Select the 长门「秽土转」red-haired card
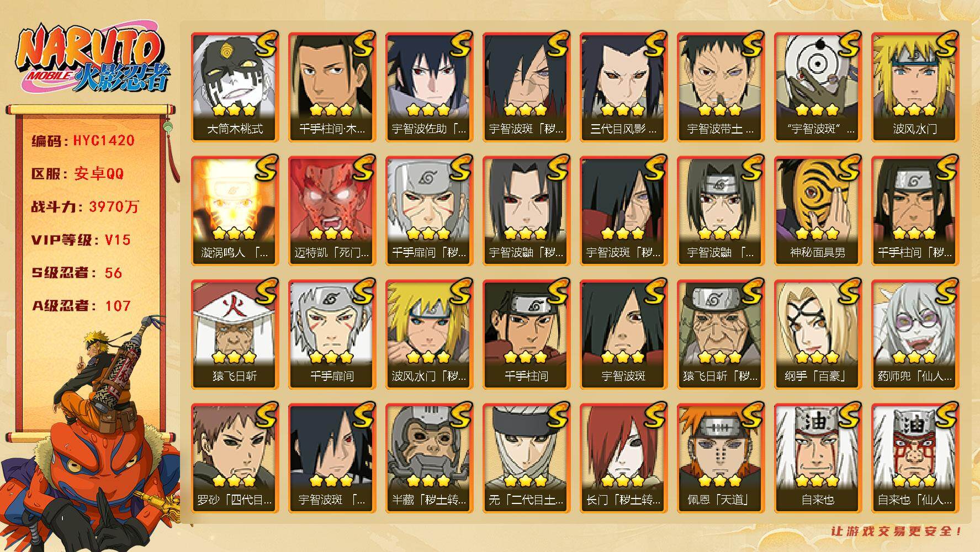The image size is (980, 552). click(623, 458)
